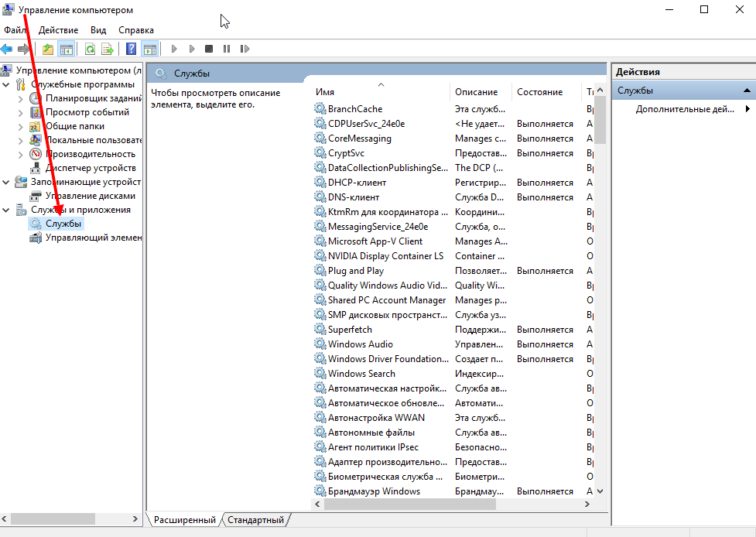Click scroll-right arrow under services list

(x=587, y=505)
